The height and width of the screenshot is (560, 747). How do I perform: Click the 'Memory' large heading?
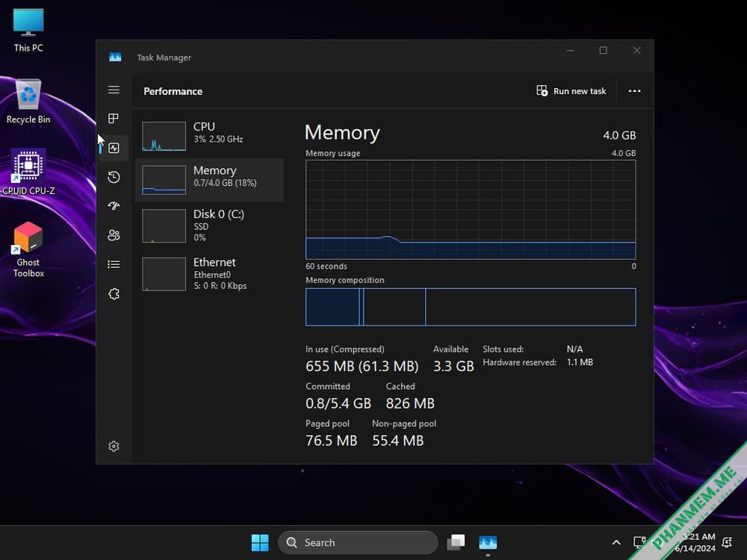(342, 133)
